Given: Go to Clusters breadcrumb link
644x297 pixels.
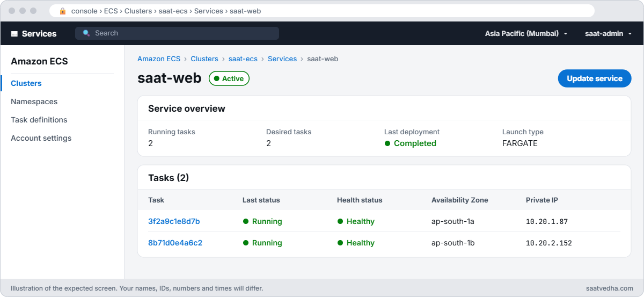Looking at the screenshot, I should click(204, 59).
